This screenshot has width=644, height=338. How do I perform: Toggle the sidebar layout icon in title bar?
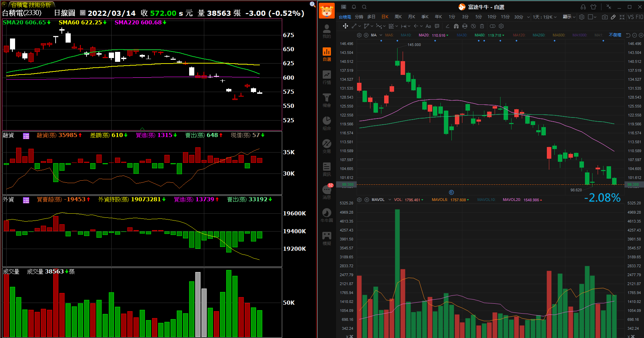point(344,7)
